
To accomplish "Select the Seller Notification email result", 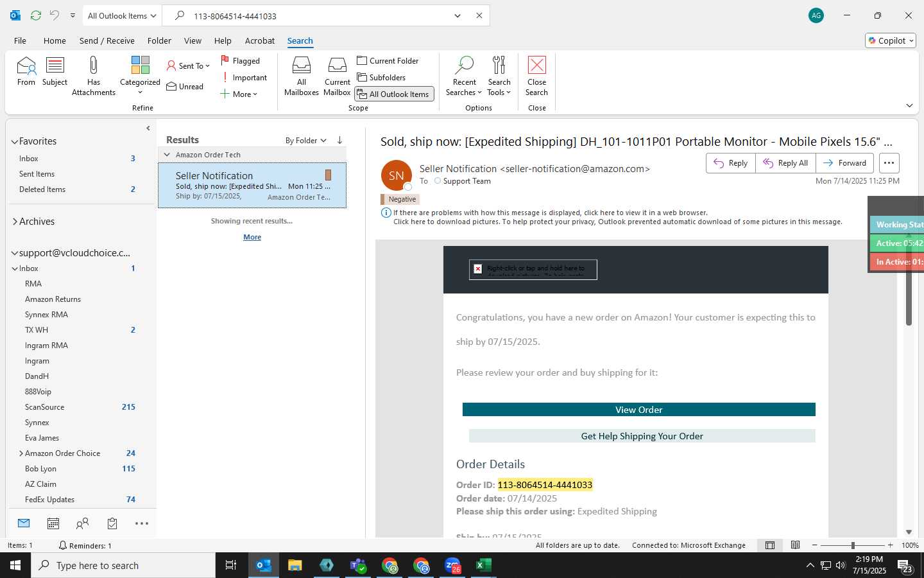I will (252, 185).
